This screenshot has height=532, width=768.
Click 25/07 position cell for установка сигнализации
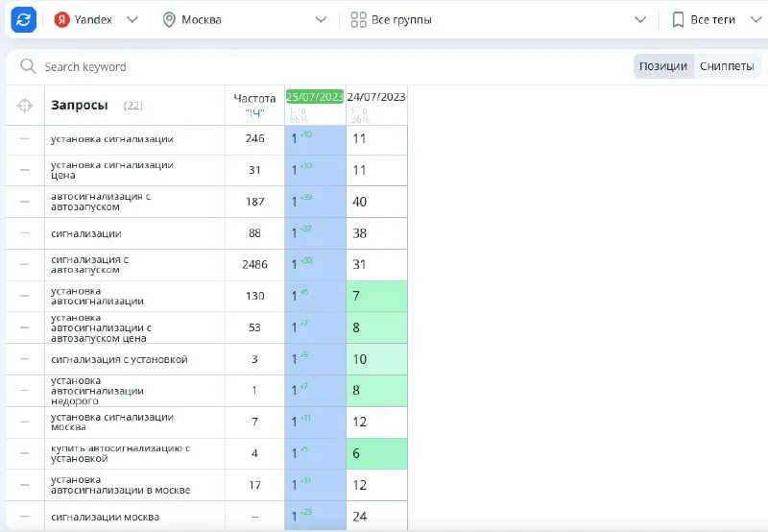(x=316, y=140)
